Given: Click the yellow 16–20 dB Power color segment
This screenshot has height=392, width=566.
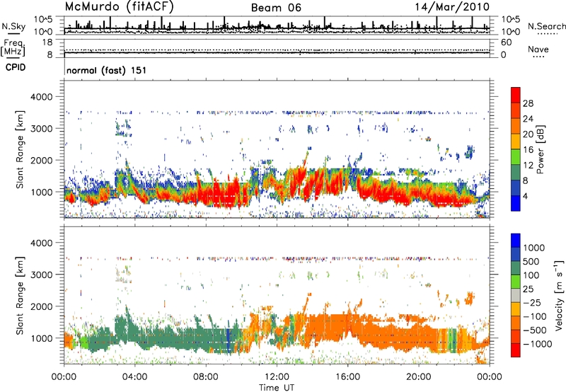Looking at the screenshot, I should click(x=516, y=141).
